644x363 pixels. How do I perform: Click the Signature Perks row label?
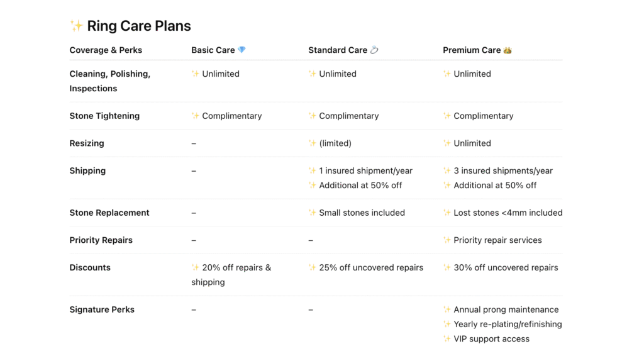point(101,310)
